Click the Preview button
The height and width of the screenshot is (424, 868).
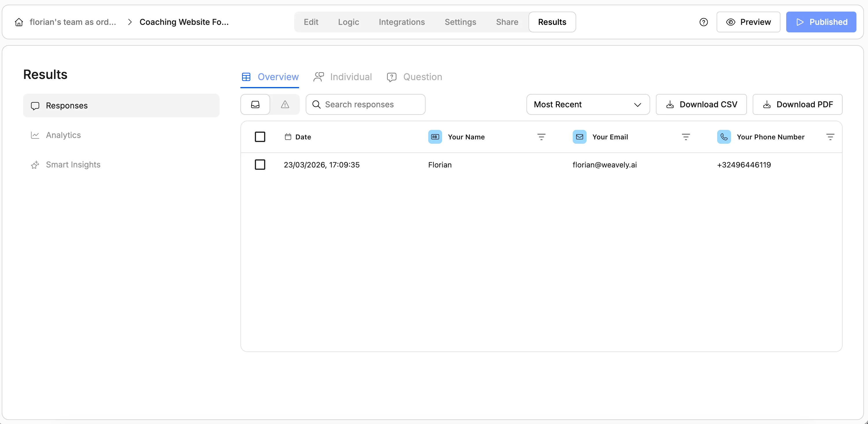point(748,22)
